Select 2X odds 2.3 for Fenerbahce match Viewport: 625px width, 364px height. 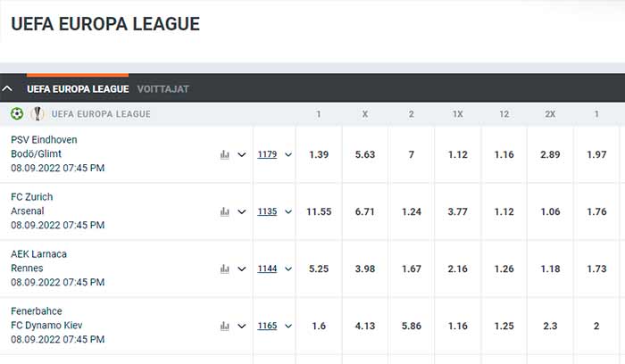click(550, 326)
